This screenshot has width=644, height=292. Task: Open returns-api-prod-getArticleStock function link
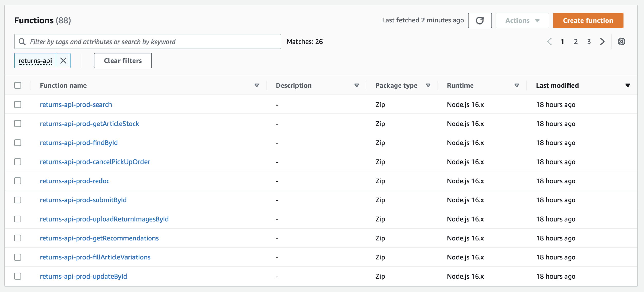[89, 124]
